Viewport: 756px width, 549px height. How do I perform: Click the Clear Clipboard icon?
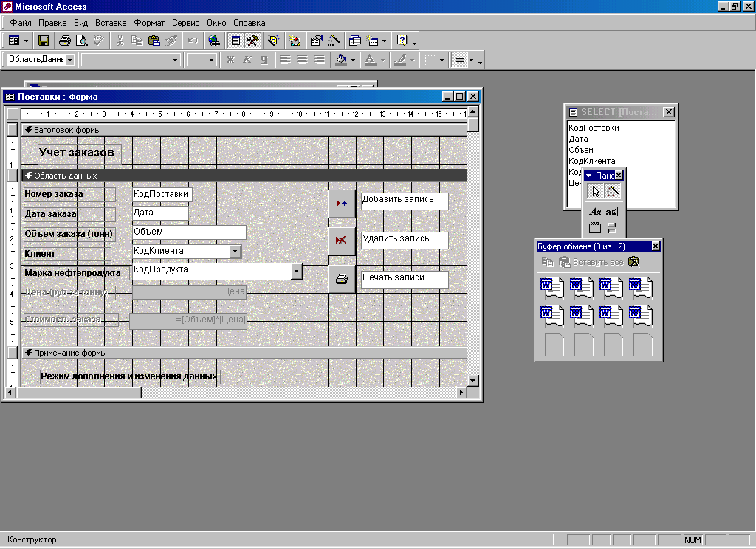(x=633, y=262)
